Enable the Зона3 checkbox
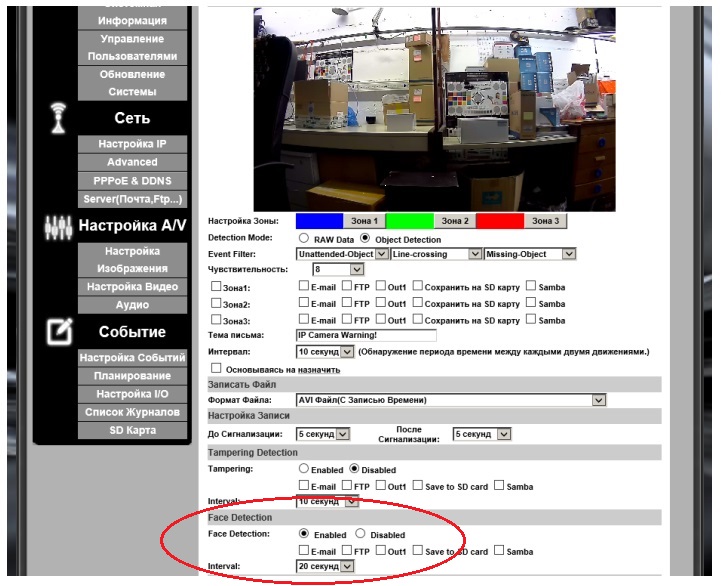The width and height of the screenshot is (721, 586). click(216, 319)
